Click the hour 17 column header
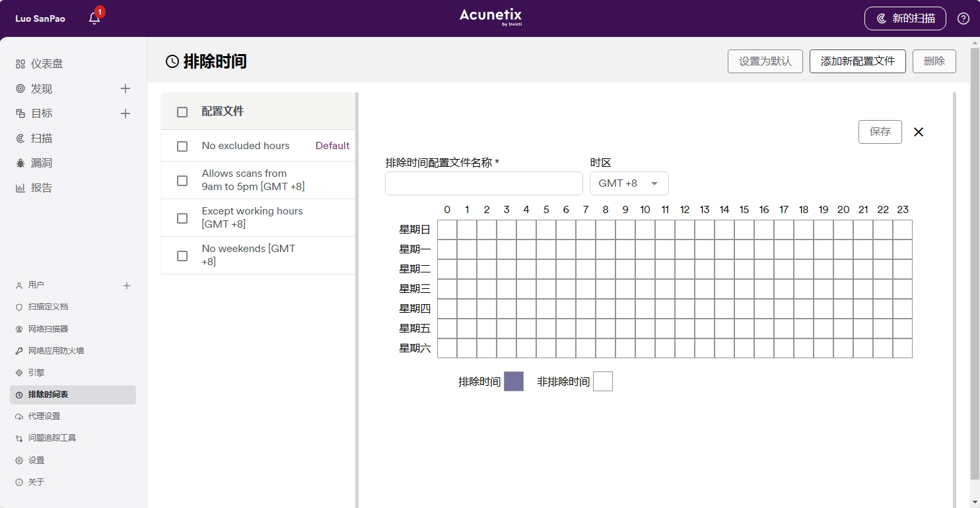The width and height of the screenshot is (980, 508). click(x=784, y=210)
